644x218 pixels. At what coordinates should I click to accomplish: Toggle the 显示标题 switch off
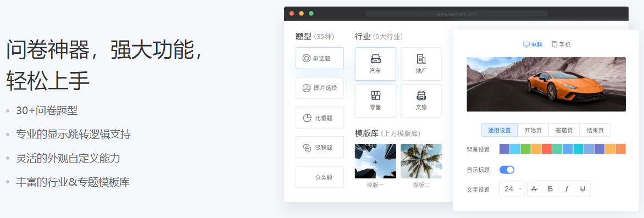(x=507, y=170)
